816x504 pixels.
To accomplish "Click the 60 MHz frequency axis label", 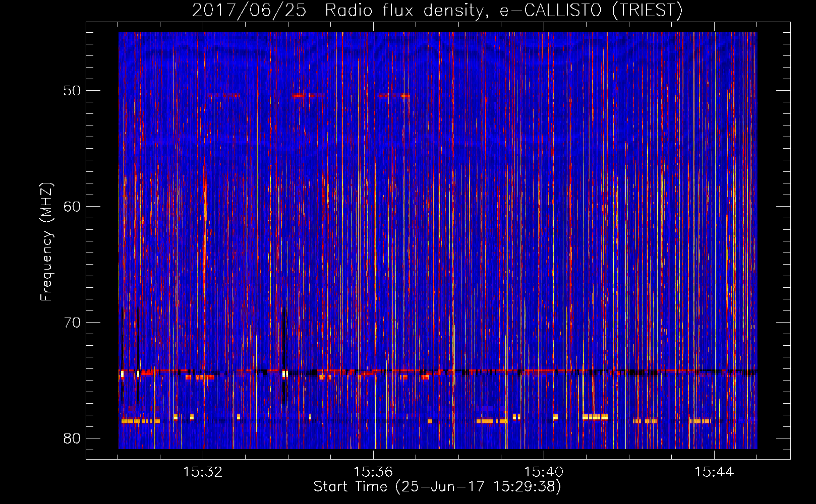I will tap(72, 207).
